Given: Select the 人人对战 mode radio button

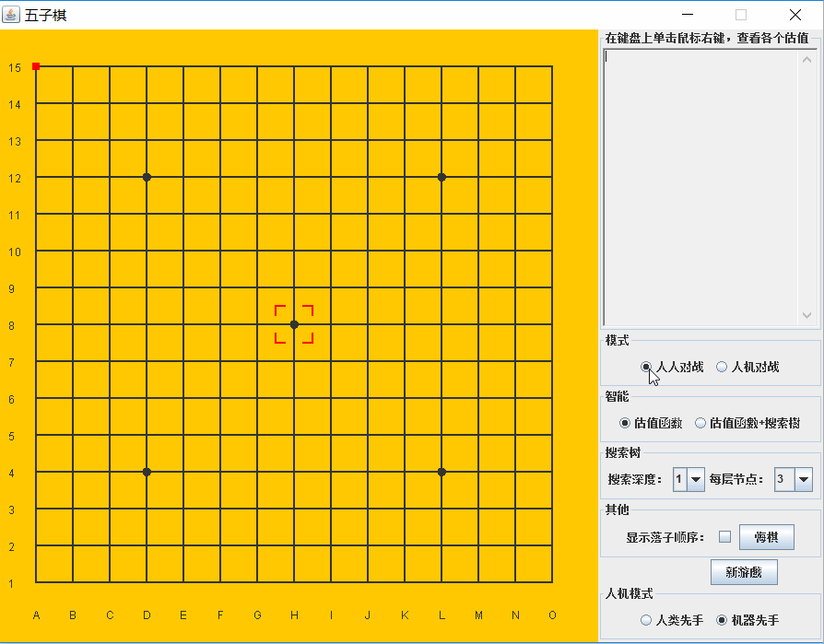Looking at the screenshot, I should [672, 367].
